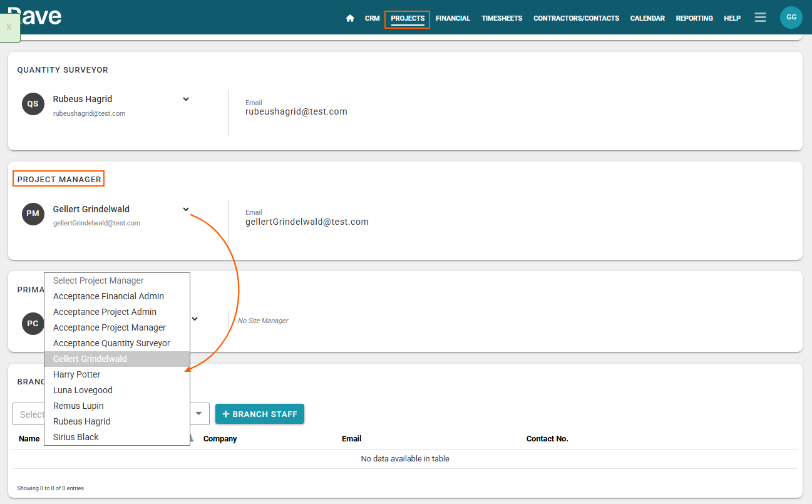
Task: Sort table by Name column
Action: coord(29,438)
